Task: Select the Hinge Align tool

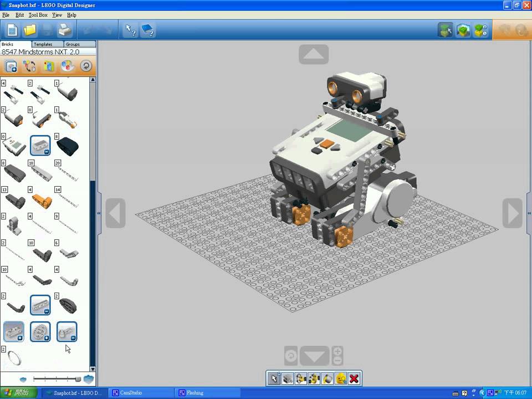Action: pyautogui.click(x=314, y=378)
